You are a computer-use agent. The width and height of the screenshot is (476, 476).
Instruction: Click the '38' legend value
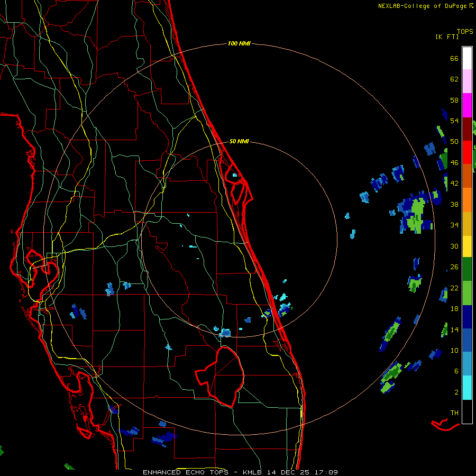(x=454, y=204)
